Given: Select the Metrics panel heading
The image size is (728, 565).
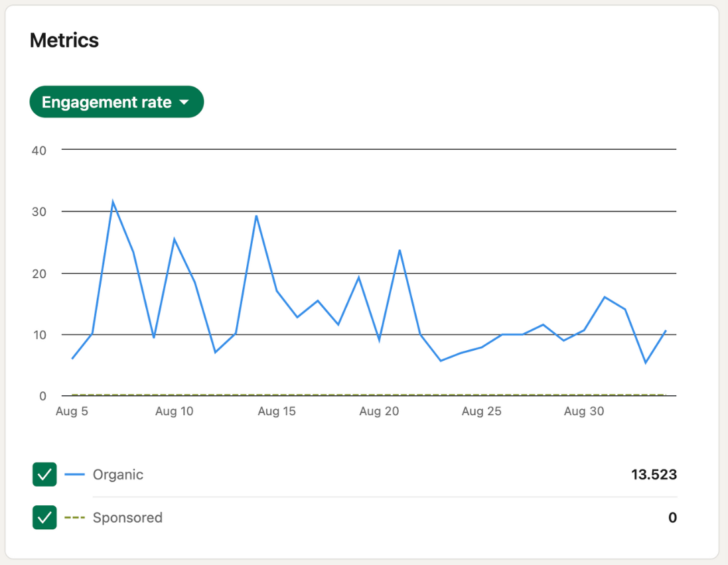Looking at the screenshot, I should (x=64, y=40).
